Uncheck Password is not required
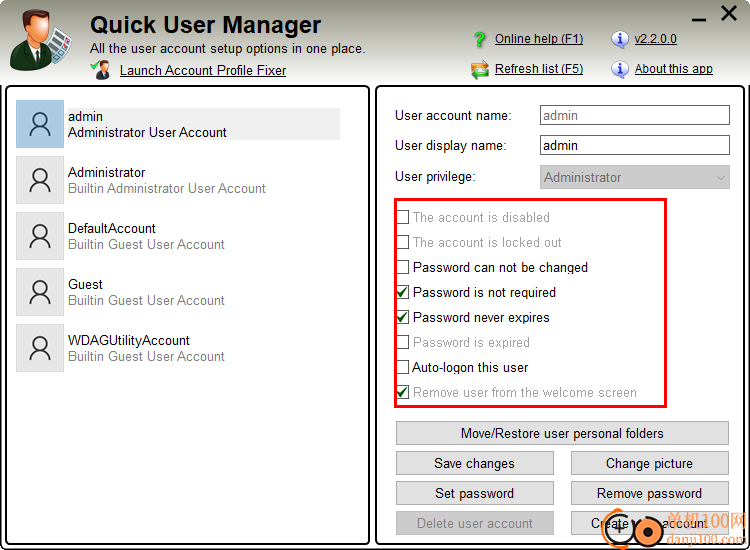Screen dimensions: 750x550 tap(403, 292)
